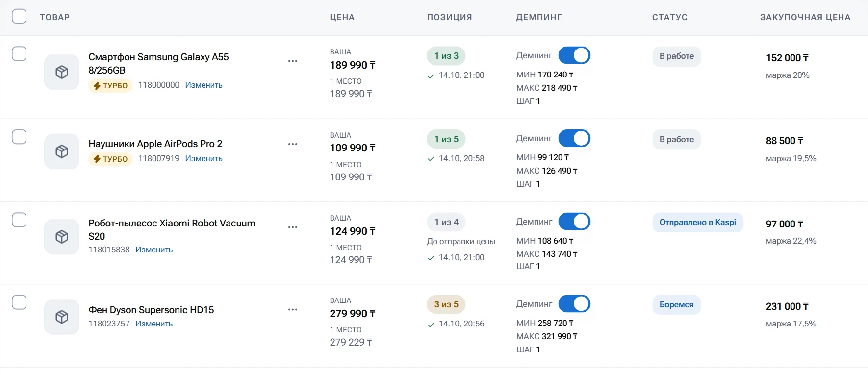The height and width of the screenshot is (375, 868).
Task: Click the В работе status of AirPods Pro 2
Action: 677,139
